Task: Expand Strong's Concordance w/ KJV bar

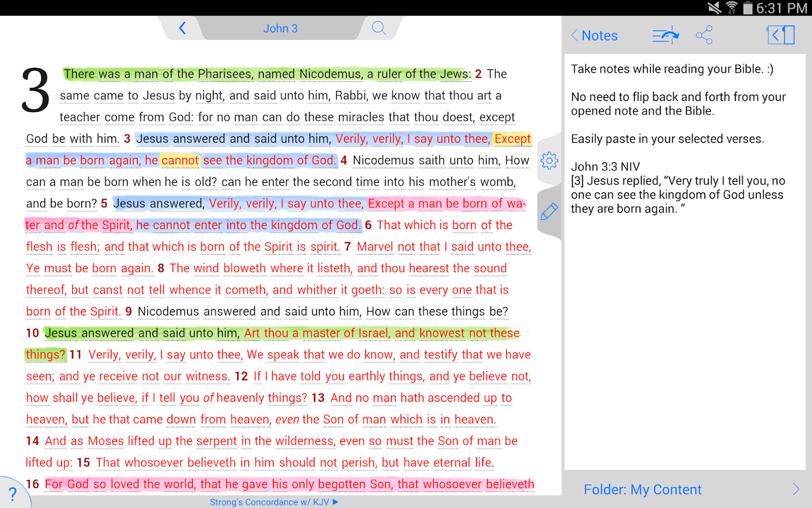Action: (273, 502)
